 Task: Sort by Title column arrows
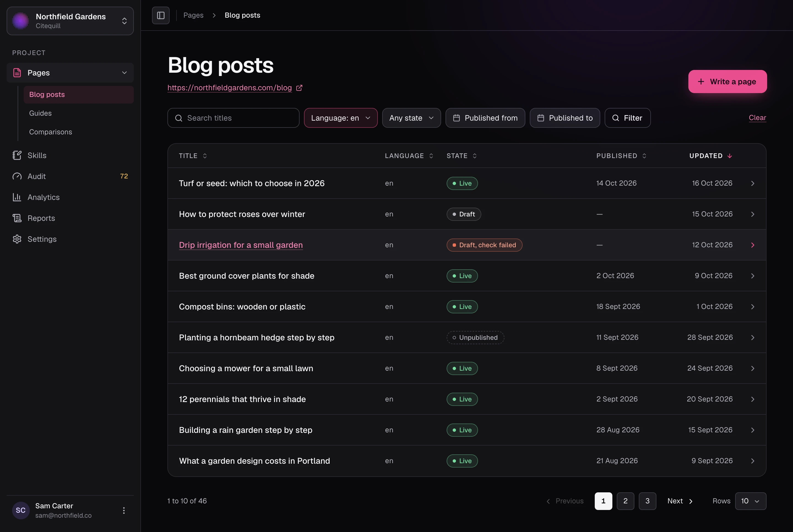click(x=205, y=156)
